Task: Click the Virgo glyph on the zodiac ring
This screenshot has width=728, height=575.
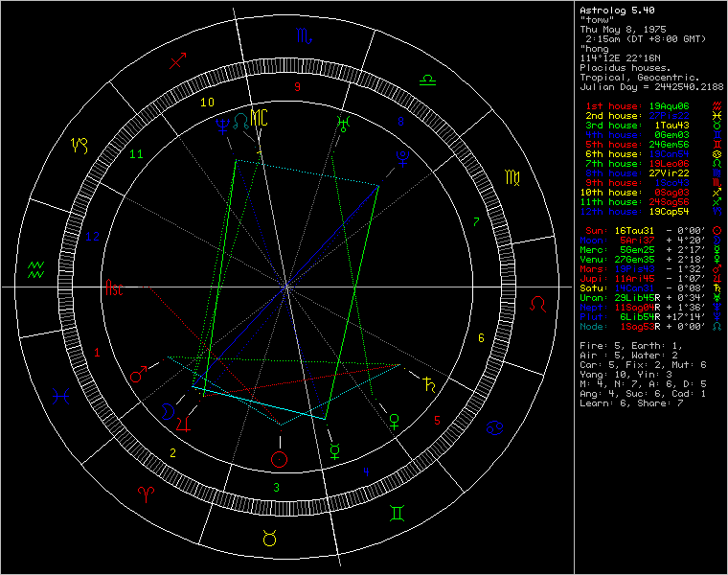Action: pos(512,178)
